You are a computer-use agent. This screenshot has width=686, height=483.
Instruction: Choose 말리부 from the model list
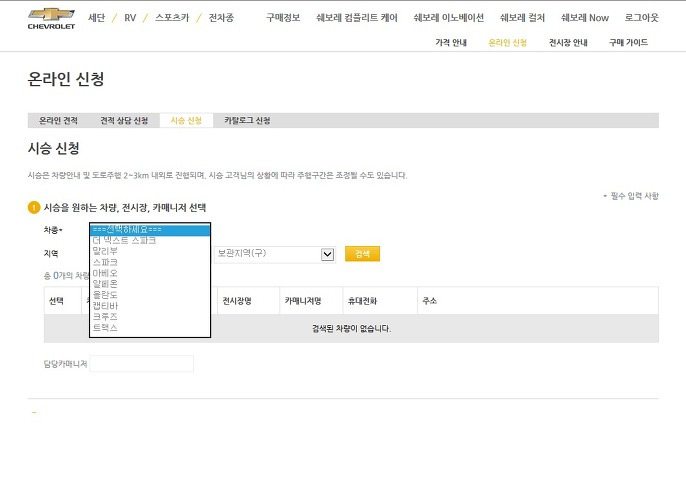point(150,251)
